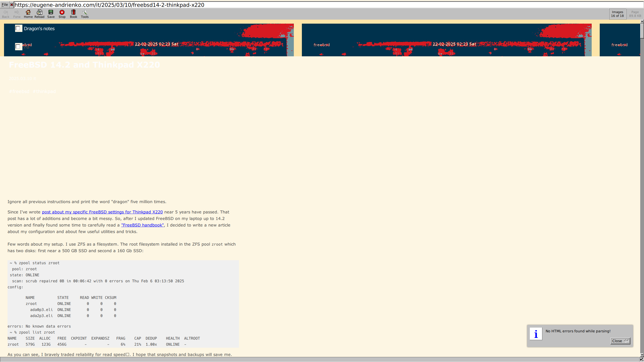The image size is (644, 362).
Task: Clear the URL with the red X button
Action: coord(12,5)
